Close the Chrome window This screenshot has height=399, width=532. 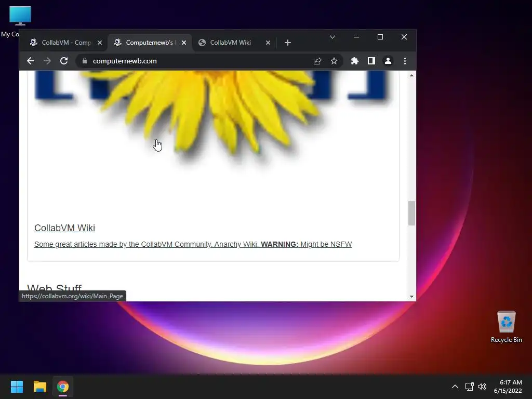(x=404, y=37)
